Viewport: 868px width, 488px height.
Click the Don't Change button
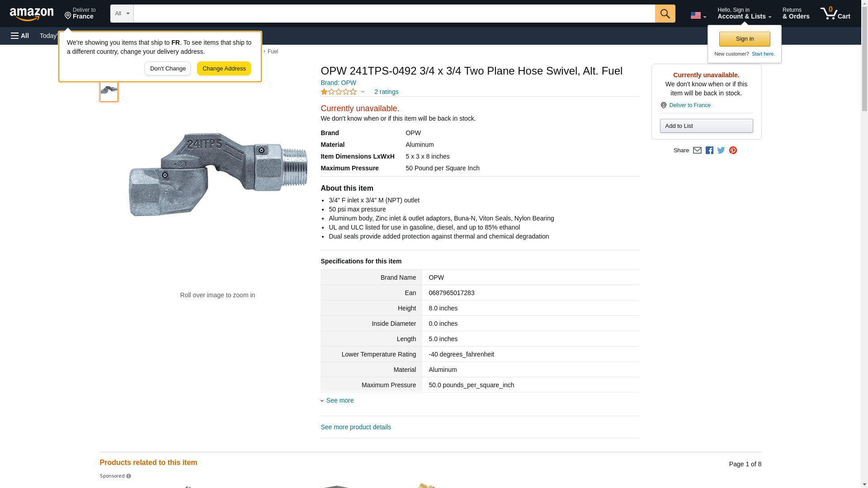[168, 69]
